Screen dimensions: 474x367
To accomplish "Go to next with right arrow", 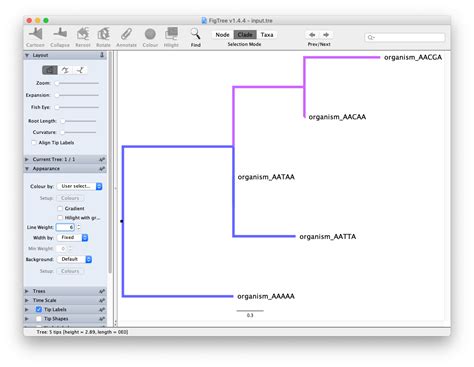I will (x=326, y=35).
